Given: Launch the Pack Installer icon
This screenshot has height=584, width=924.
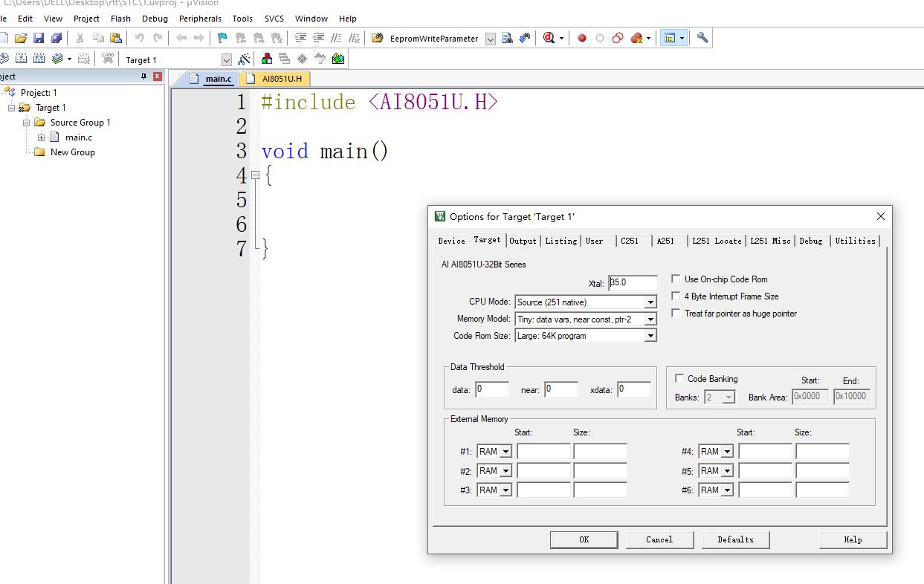Looking at the screenshot, I should pos(338,59).
